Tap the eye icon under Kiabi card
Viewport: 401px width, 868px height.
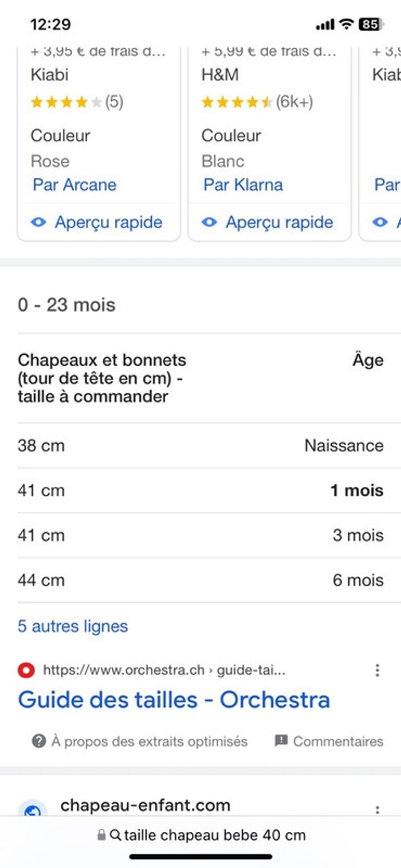38,222
